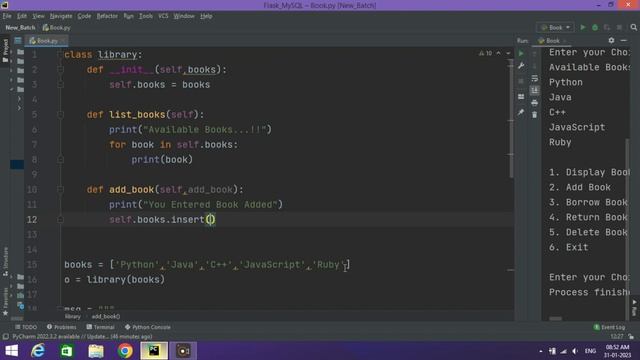The image size is (640, 360).
Task: Toggle tool window quick-access icon in status bar
Action: tap(5, 337)
